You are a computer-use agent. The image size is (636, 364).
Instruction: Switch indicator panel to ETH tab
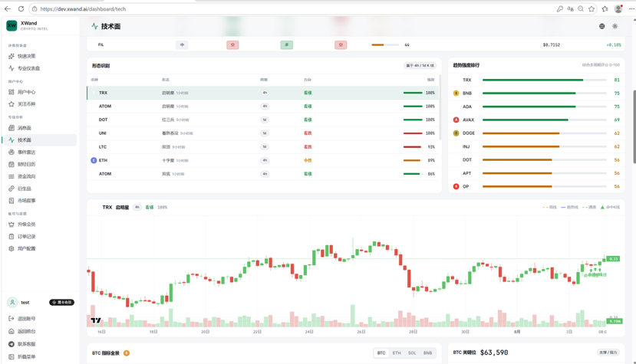[x=397, y=353]
